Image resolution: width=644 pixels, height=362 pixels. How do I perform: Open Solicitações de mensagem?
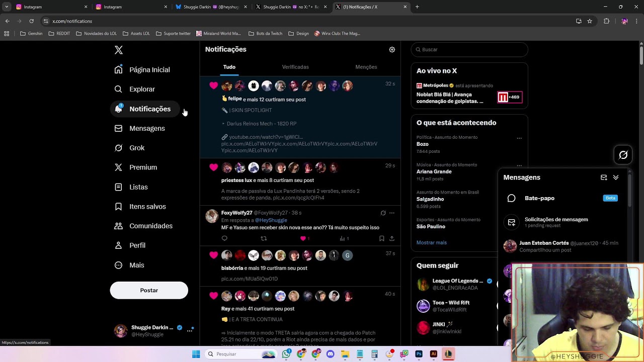pyautogui.click(x=562, y=222)
